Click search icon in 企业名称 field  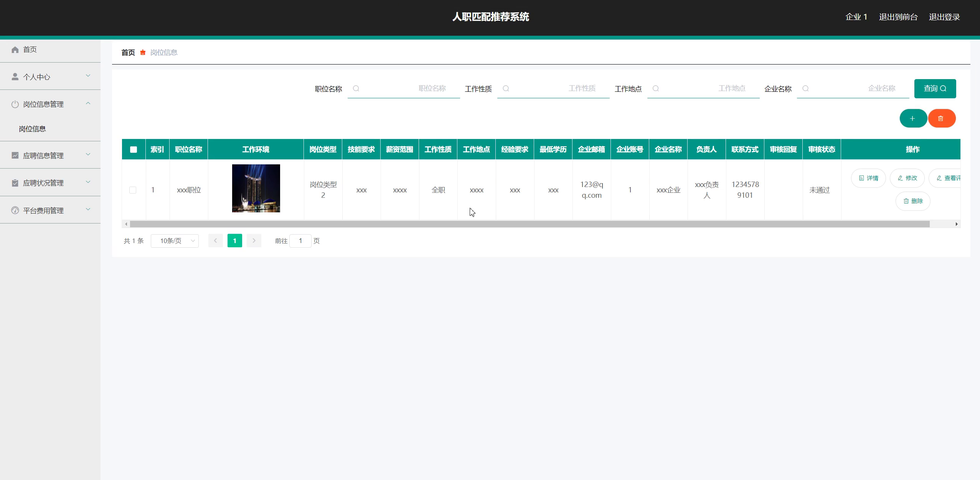pos(805,88)
